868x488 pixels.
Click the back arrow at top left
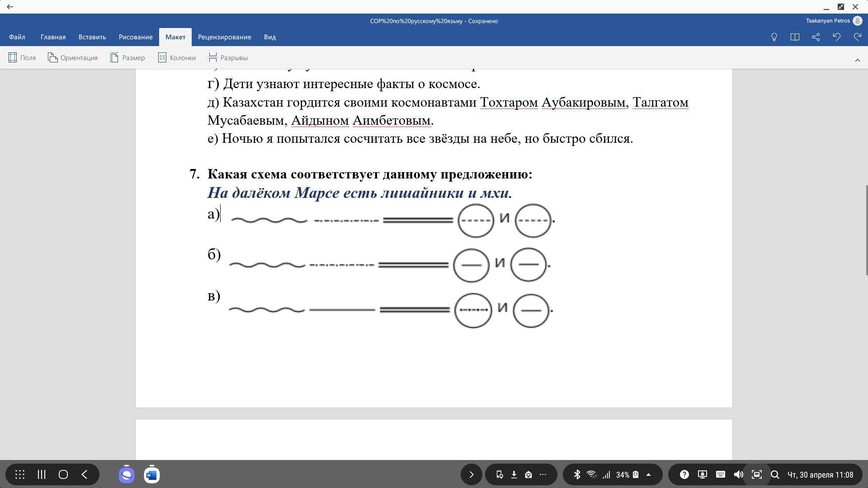pos(10,7)
